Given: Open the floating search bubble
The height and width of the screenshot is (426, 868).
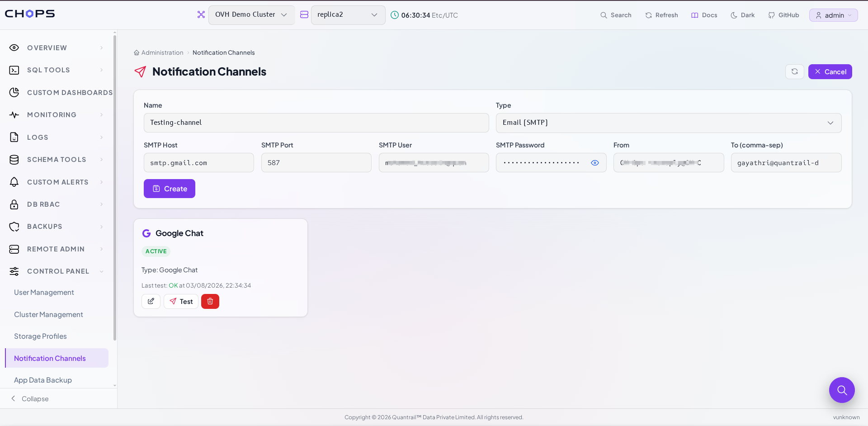Looking at the screenshot, I should click(x=842, y=390).
